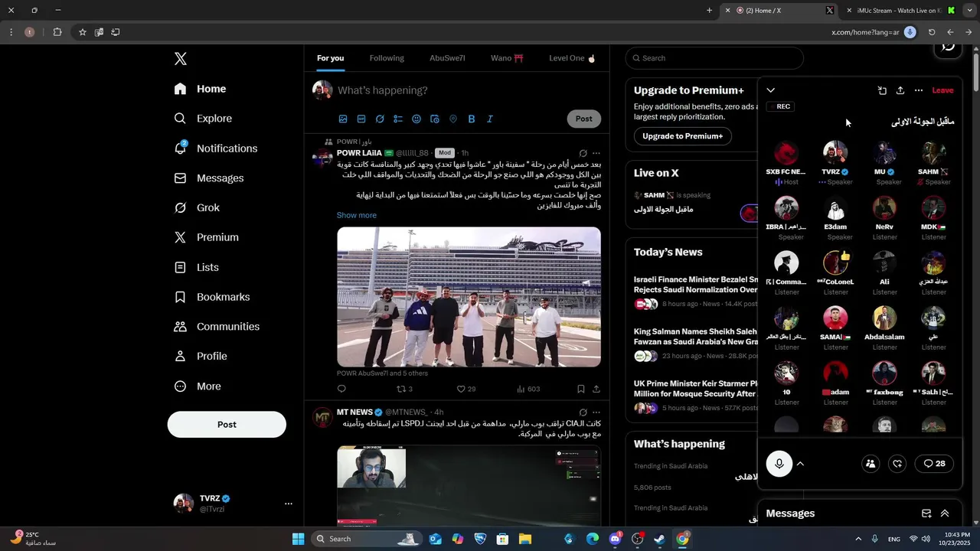Image resolution: width=980 pixels, height=551 pixels.
Task: Tag a location in the post
Action: (453, 119)
